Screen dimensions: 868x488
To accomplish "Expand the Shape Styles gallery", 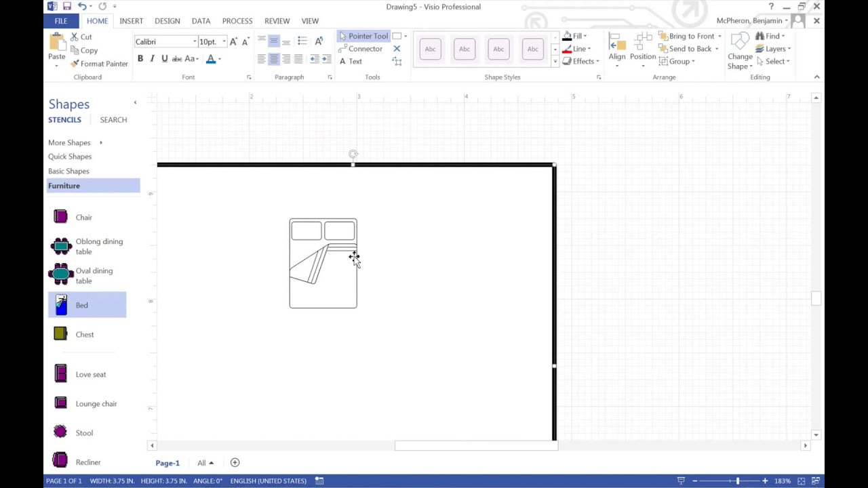I will click(555, 62).
